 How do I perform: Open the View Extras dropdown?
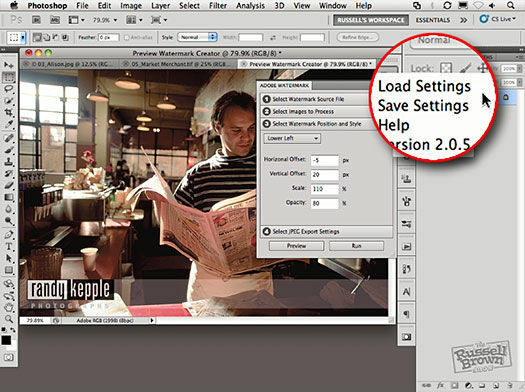click(x=77, y=20)
